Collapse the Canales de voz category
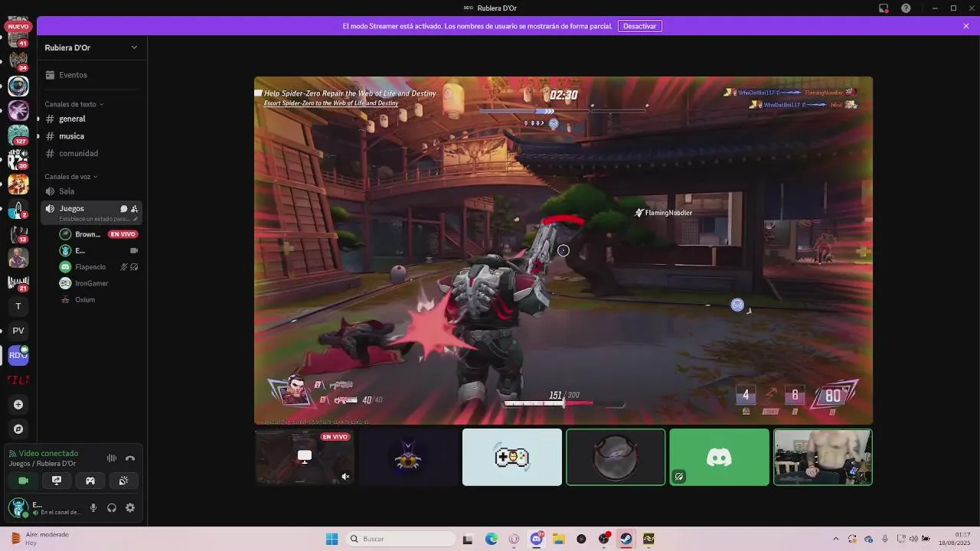This screenshot has width=980, height=551. (x=70, y=177)
